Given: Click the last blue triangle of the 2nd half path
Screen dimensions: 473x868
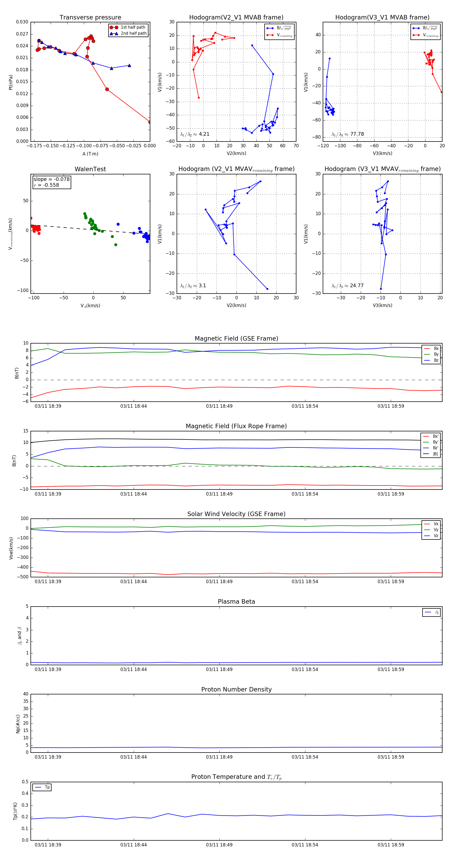Looking at the screenshot, I should click(x=129, y=65).
